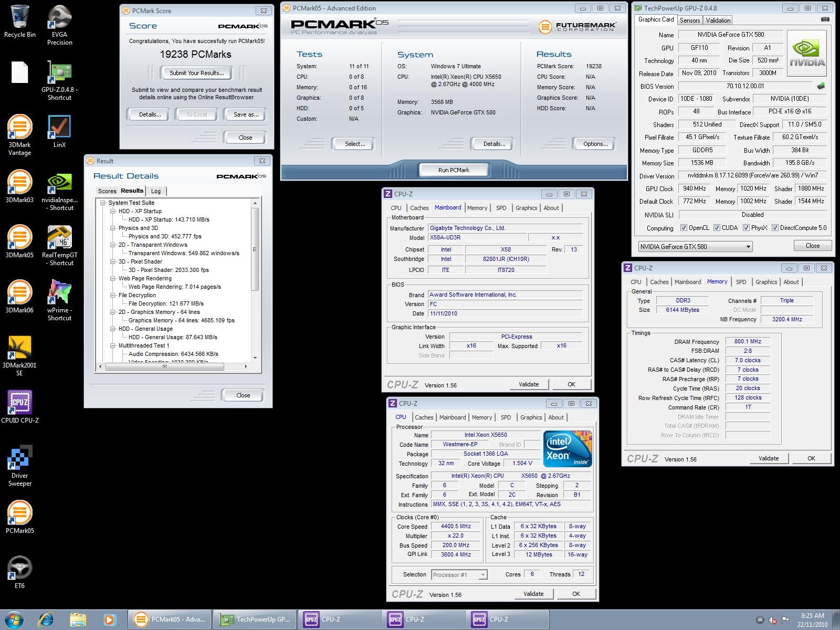Click scroll down arrow in Result Details
The width and height of the screenshot is (840, 630).
coord(255,358)
